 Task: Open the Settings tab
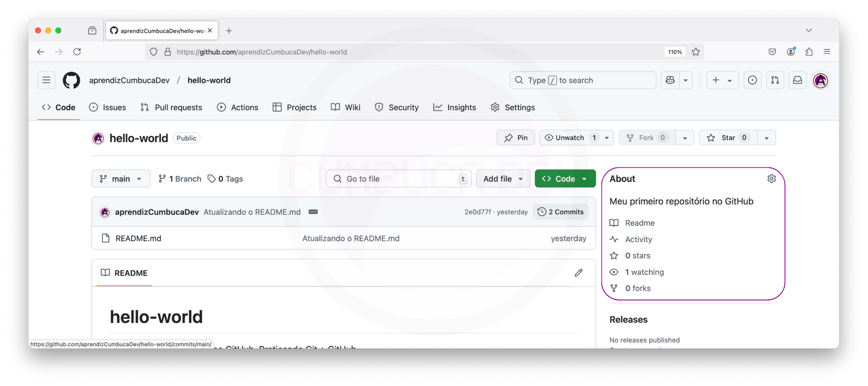click(x=513, y=108)
